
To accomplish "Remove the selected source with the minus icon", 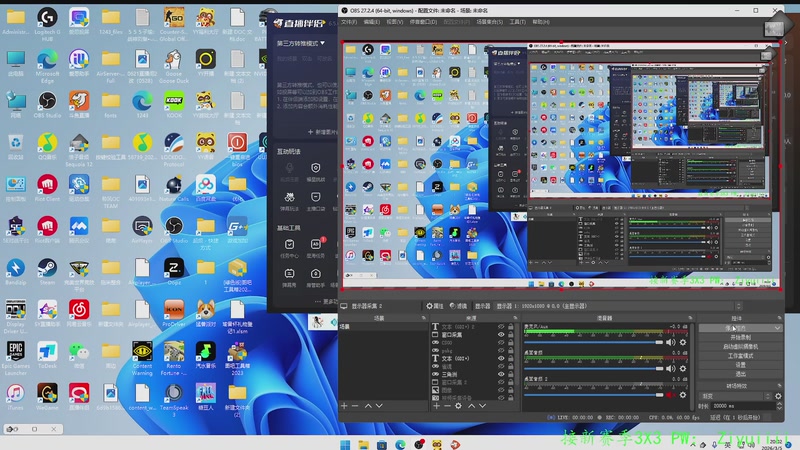I will [447, 406].
